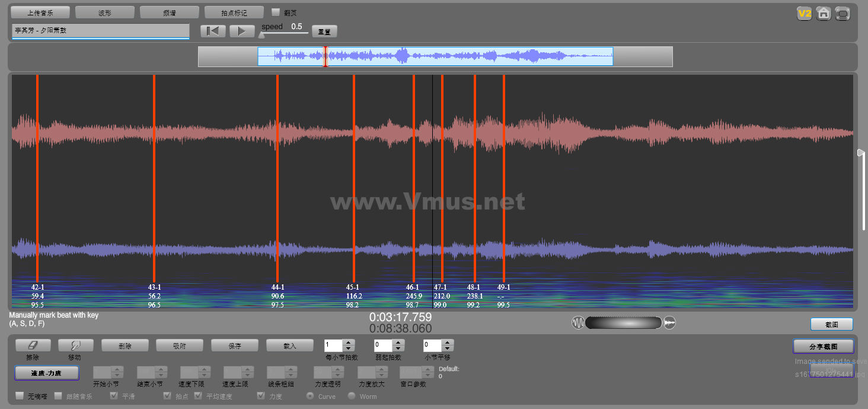Select the move (移动) tool
Image resolution: width=868 pixels, height=409 pixels.
click(74, 345)
